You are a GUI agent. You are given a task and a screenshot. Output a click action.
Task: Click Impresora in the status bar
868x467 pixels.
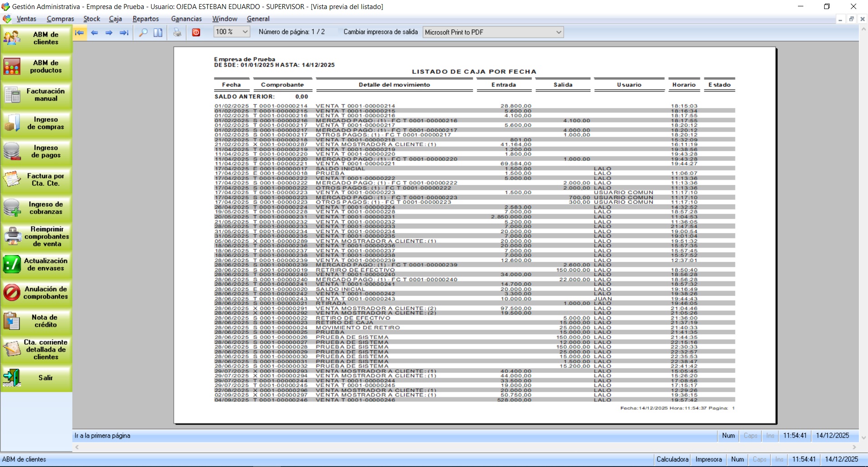click(708, 459)
